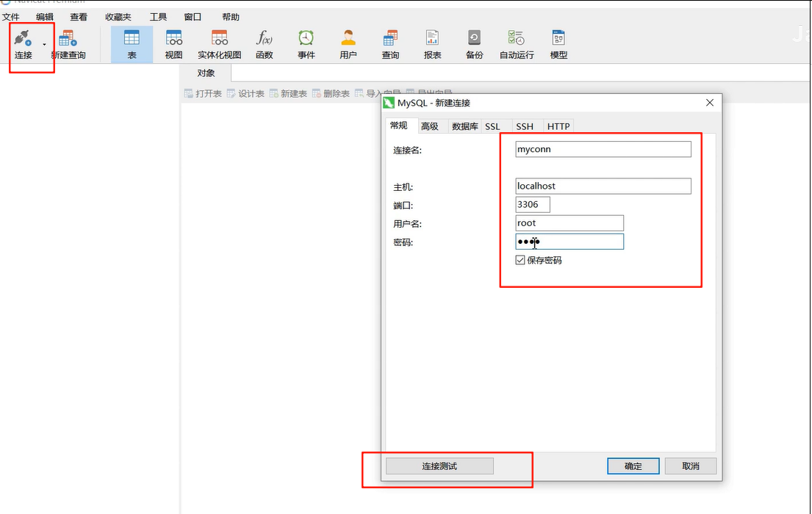812x514 pixels.
Task: Click the Cancel (取消) button
Action: click(691, 466)
